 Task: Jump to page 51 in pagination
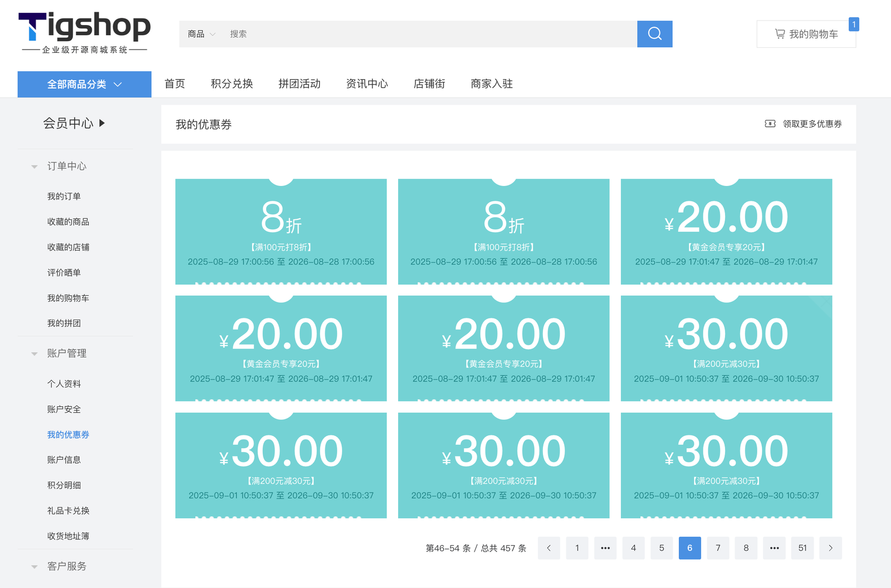click(802, 548)
